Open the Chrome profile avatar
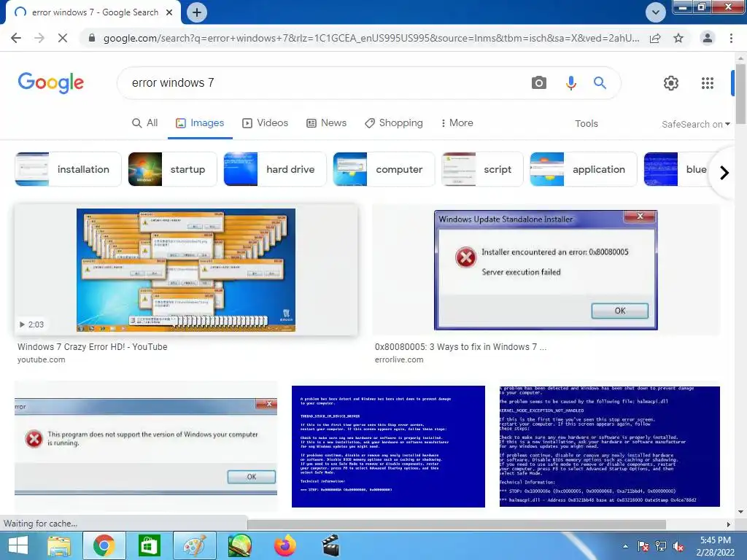The height and width of the screenshot is (560, 747). [x=708, y=38]
